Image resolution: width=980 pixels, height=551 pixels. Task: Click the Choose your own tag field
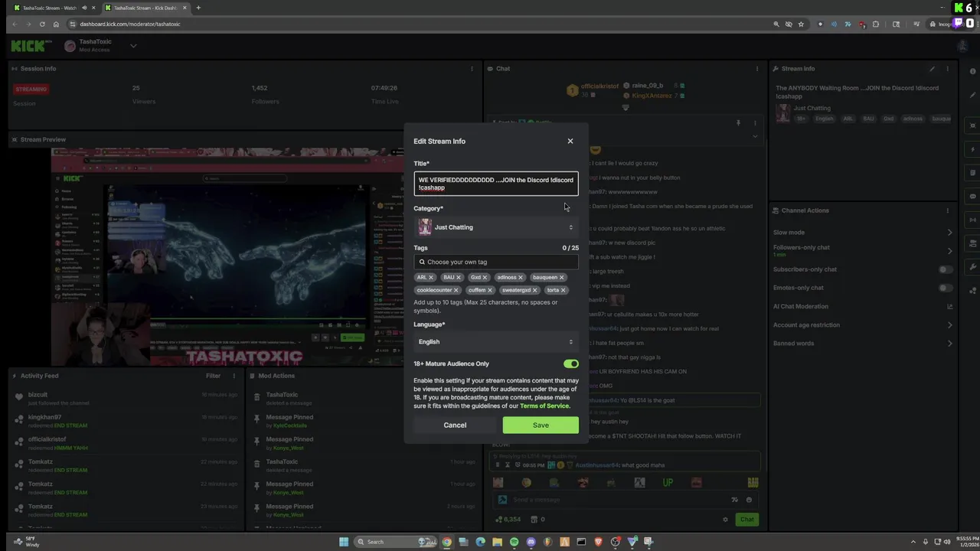[x=496, y=262]
